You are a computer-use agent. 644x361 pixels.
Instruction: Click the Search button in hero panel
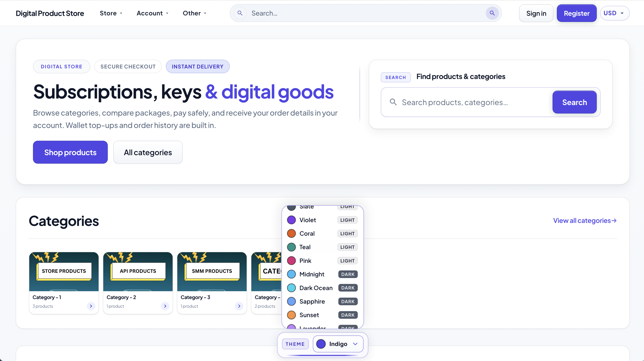(x=574, y=102)
